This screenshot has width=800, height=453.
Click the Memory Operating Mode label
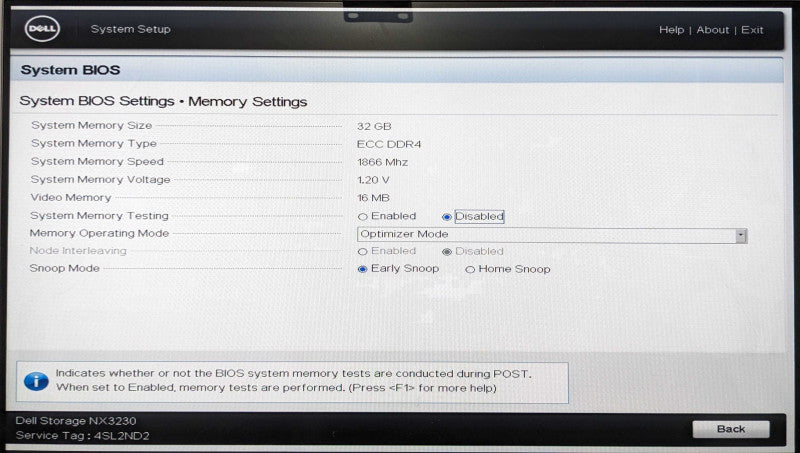99,233
